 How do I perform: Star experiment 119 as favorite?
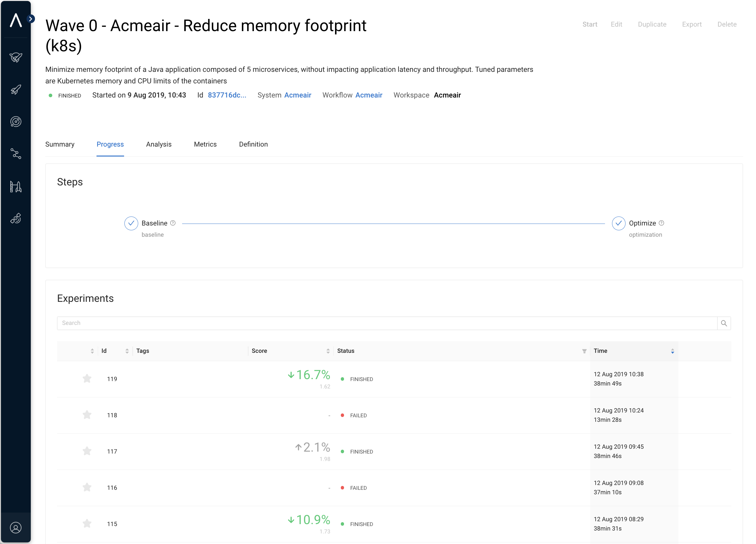pyautogui.click(x=87, y=378)
